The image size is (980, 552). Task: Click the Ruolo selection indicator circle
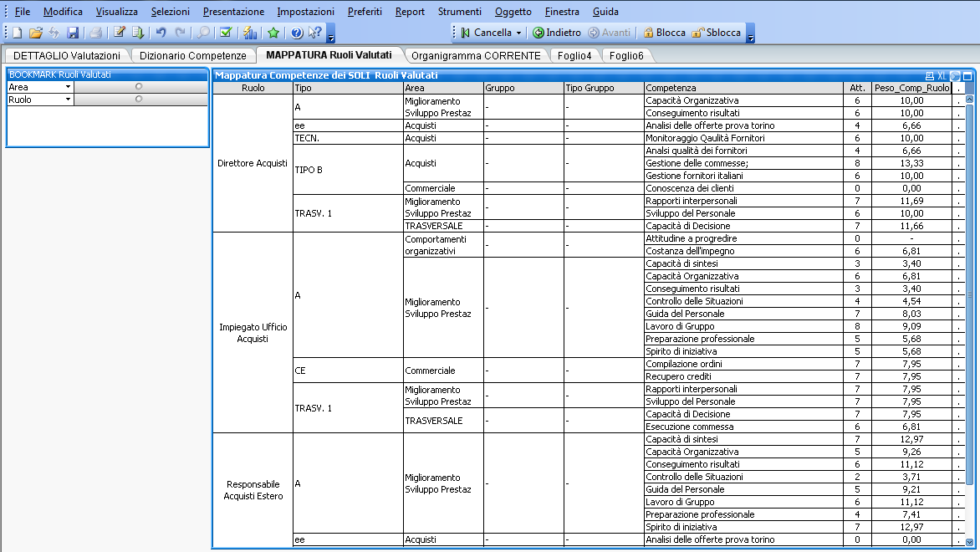tap(139, 100)
